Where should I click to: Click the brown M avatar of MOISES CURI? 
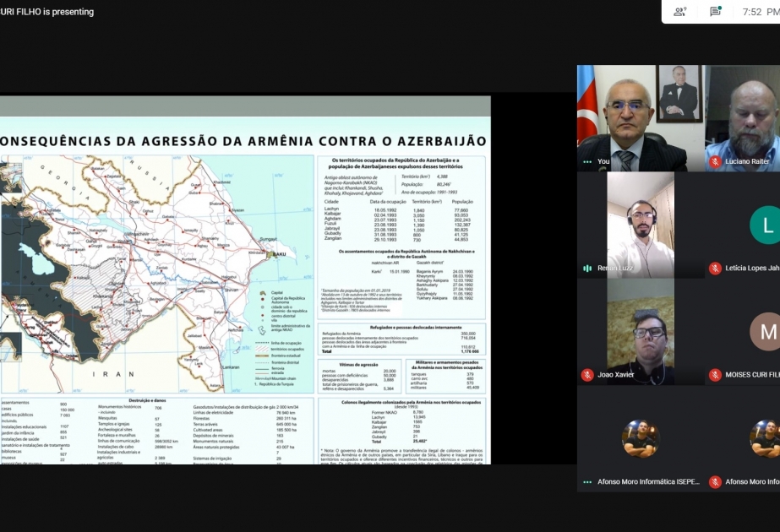[x=765, y=332]
